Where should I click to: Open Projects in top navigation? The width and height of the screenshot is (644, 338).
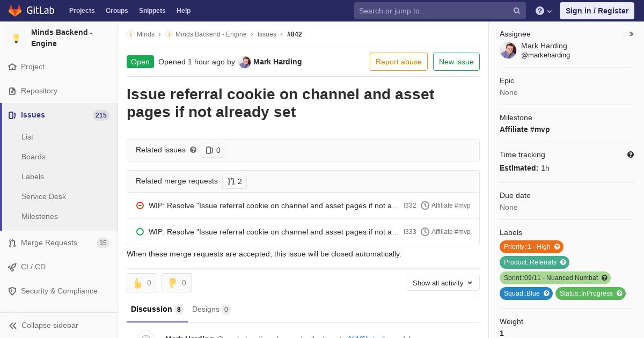pos(82,11)
